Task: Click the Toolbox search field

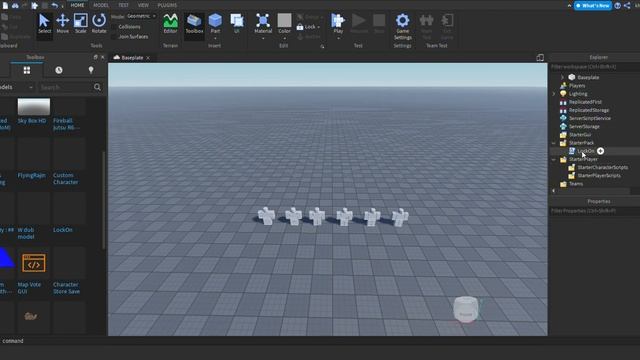Action: [x=65, y=87]
